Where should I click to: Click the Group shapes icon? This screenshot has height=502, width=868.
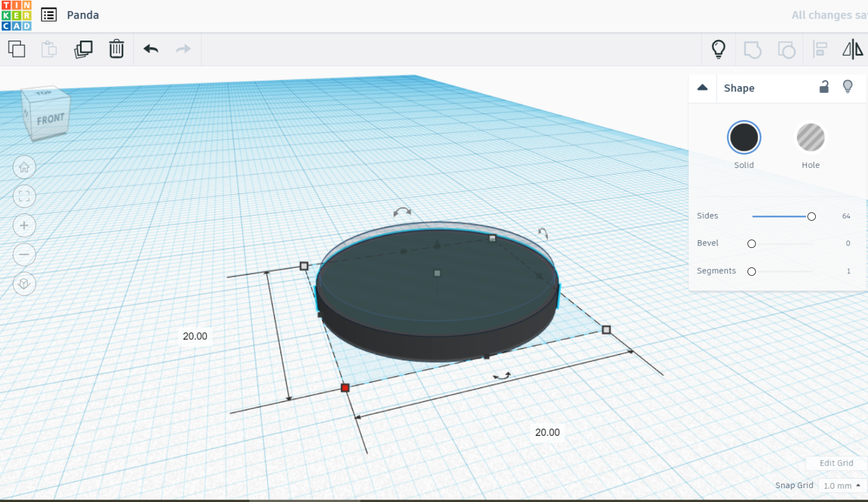(x=752, y=50)
